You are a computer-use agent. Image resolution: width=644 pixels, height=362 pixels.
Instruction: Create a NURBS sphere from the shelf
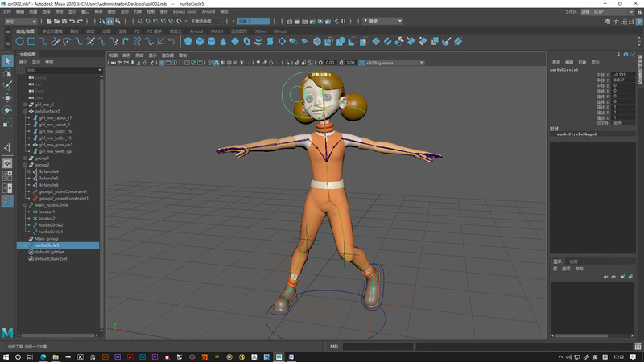188,40
